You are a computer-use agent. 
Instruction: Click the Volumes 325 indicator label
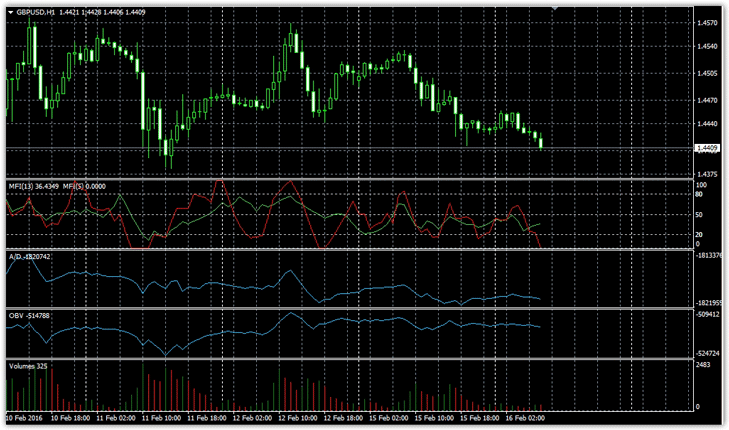click(x=28, y=367)
